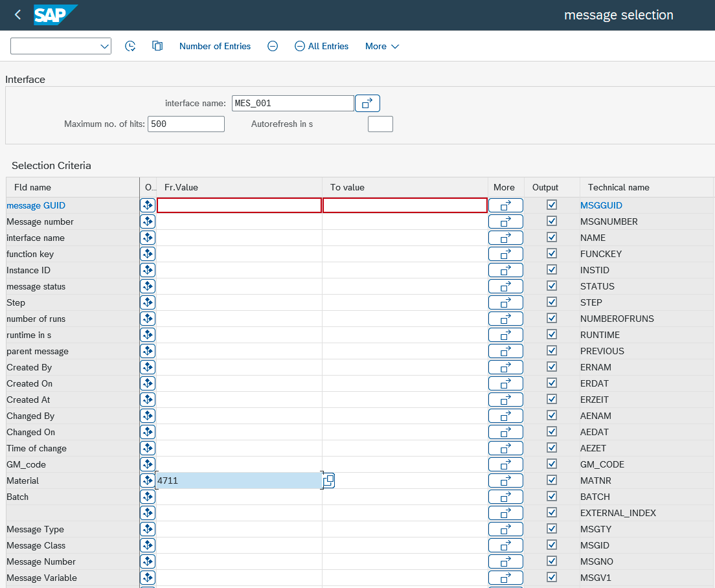This screenshot has height=588, width=715.
Task: Click message GUID Fr.Value input field
Action: pos(240,205)
